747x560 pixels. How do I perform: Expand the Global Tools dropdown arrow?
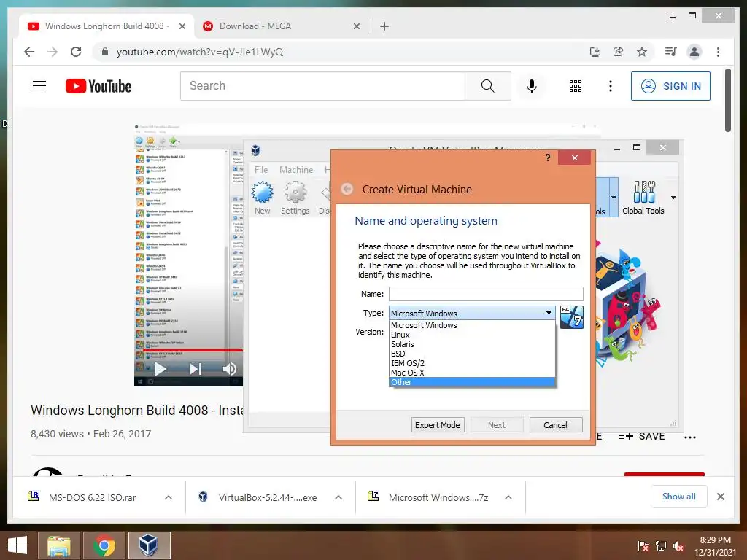673,197
